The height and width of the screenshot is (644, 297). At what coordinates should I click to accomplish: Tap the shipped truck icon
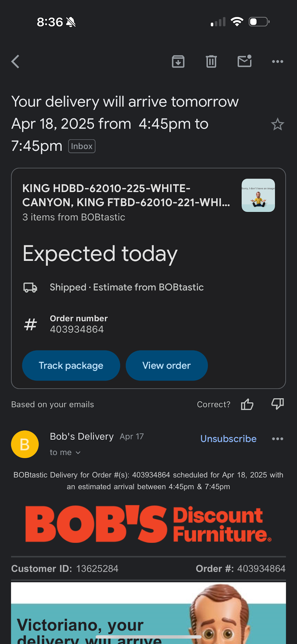pyautogui.click(x=30, y=287)
